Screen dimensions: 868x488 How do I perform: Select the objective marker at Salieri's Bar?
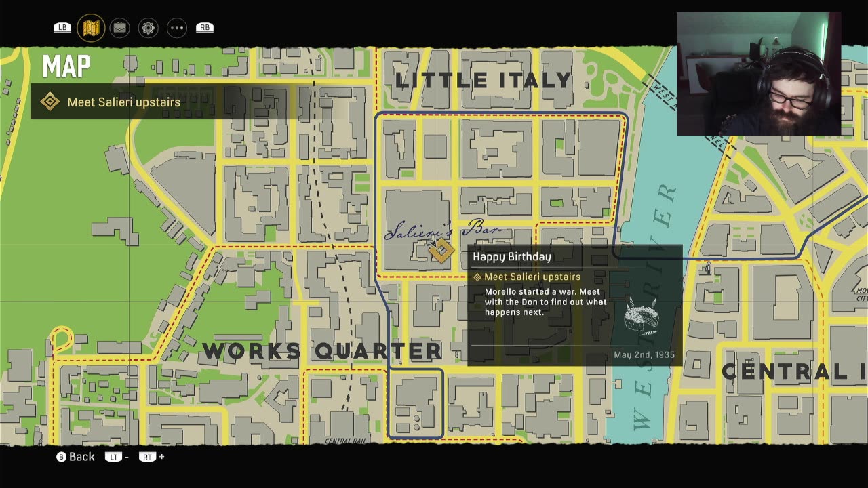click(x=441, y=251)
